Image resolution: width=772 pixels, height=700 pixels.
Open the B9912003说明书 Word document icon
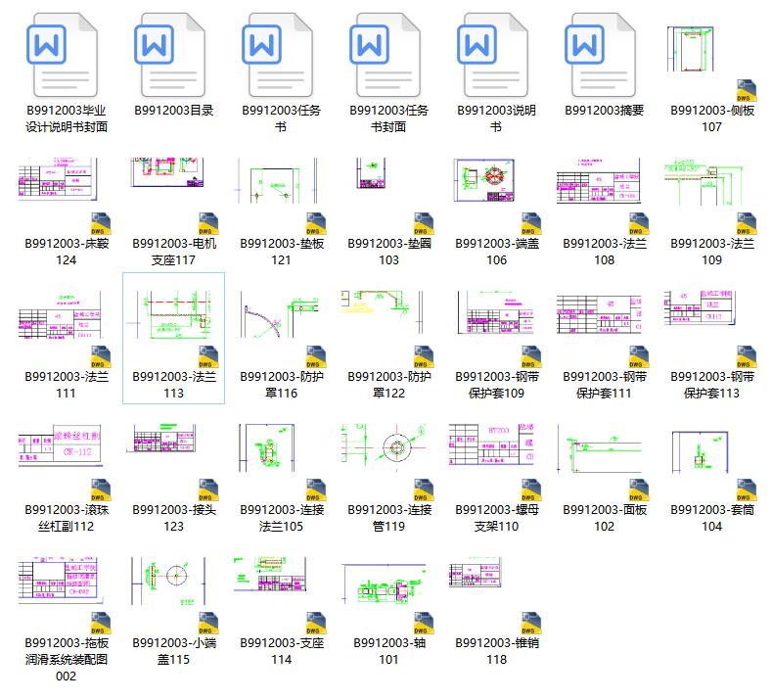493,55
